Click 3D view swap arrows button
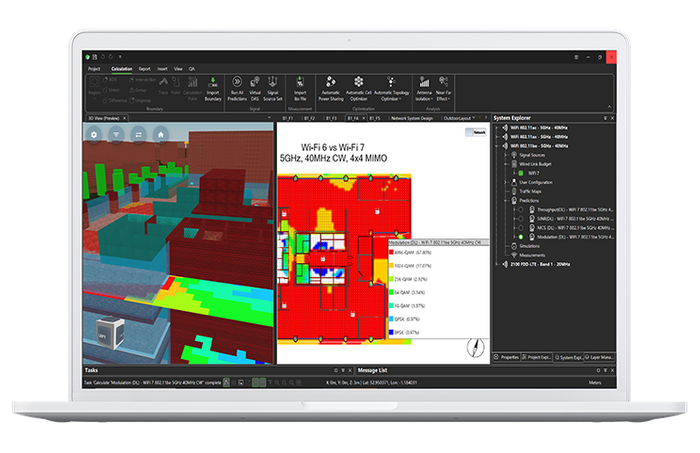 (x=138, y=134)
